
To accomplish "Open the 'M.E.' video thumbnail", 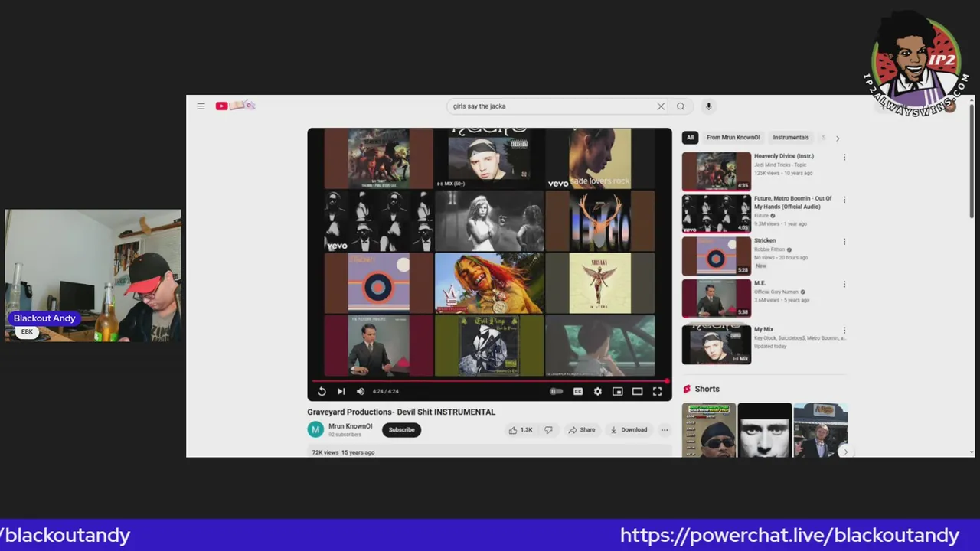I will tap(717, 298).
